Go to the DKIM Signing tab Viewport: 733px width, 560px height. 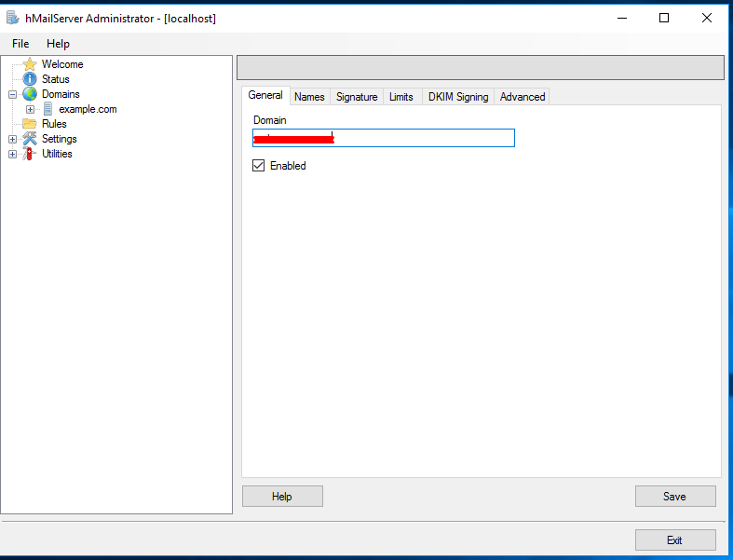[458, 97]
